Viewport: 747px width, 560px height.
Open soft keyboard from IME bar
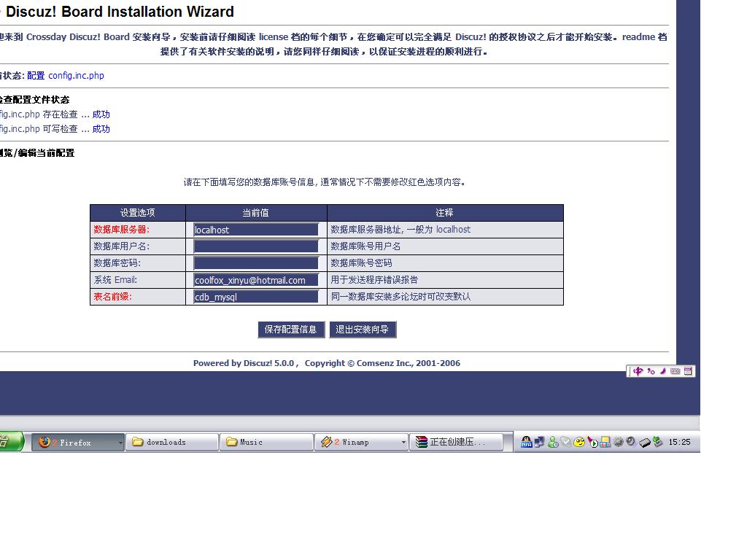675,371
